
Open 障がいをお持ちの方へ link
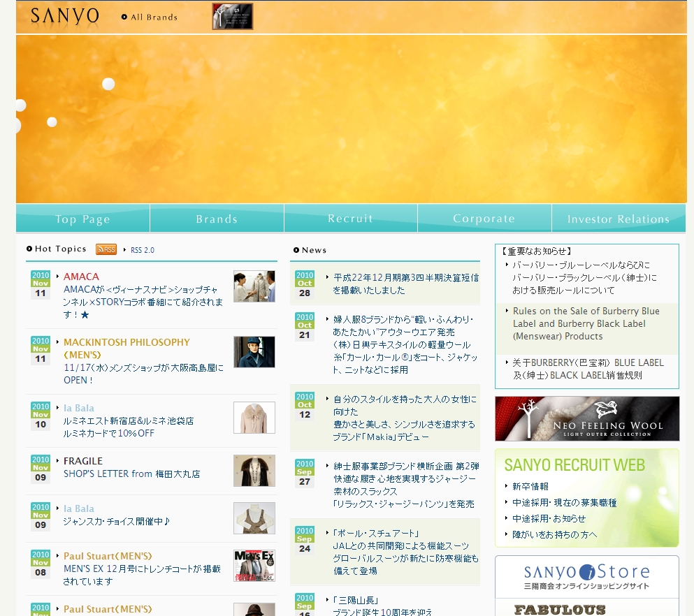tap(555, 534)
